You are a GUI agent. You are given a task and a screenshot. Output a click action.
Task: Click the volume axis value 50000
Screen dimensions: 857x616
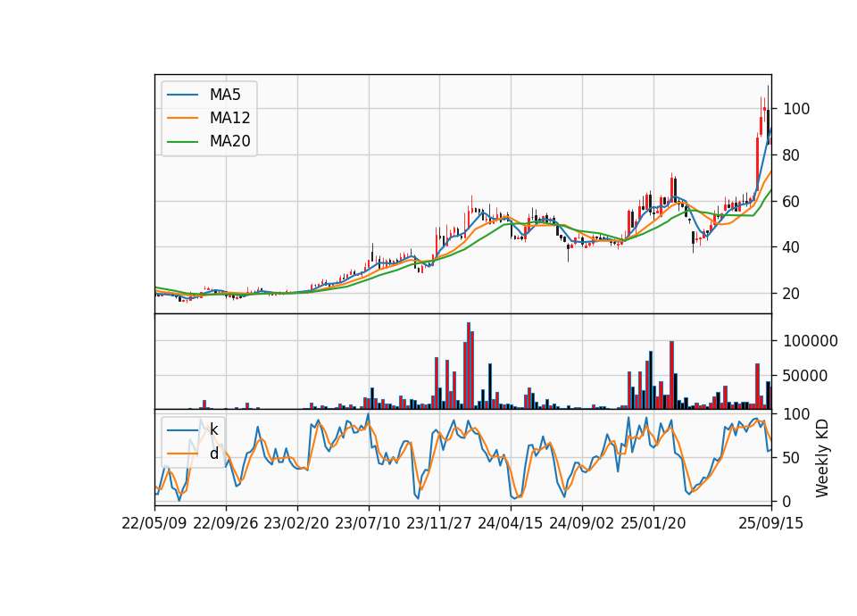[805, 376]
